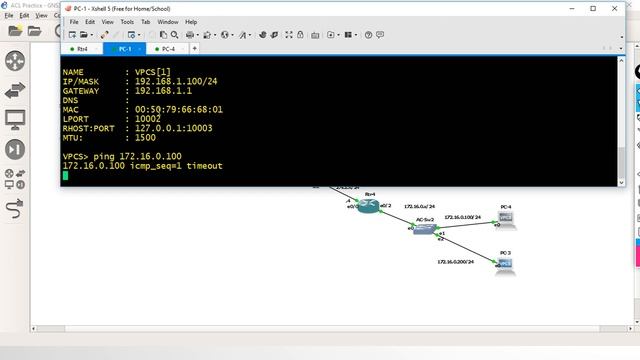Image resolution: width=640 pixels, height=360 pixels.
Task: Click the 172.16.0.200/24 label in topology
Action: pos(456,262)
